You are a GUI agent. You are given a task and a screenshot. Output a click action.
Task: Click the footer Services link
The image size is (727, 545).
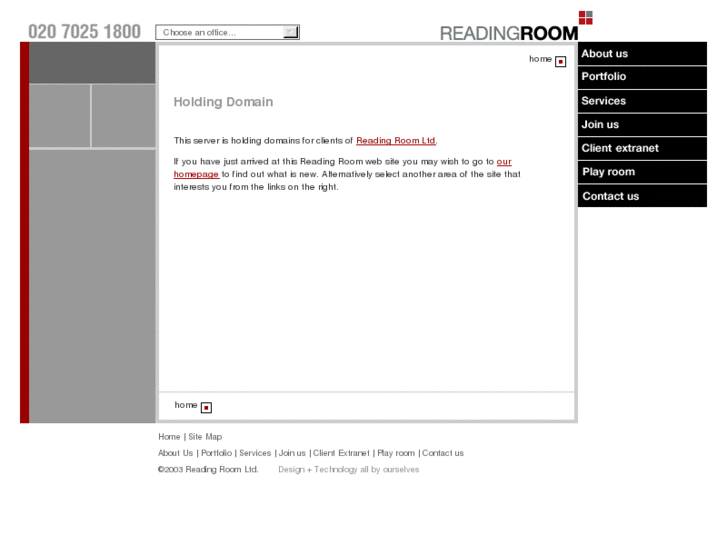(255, 453)
